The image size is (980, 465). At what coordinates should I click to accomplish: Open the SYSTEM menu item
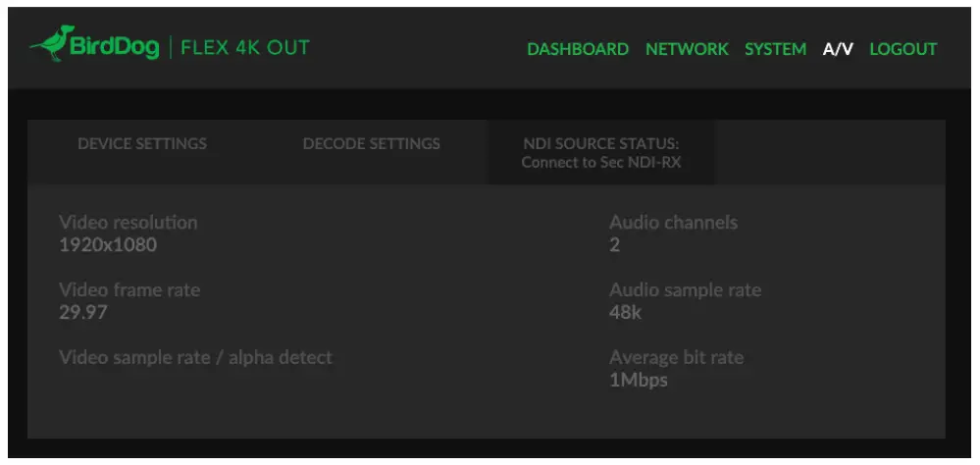[x=775, y=49]
